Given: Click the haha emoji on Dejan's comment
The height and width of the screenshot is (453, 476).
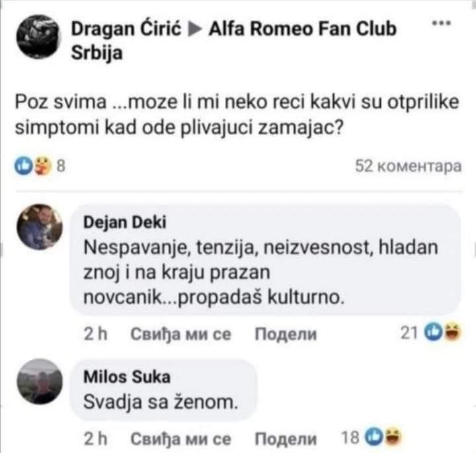Looking at the screenshot, I should (x=453, y=331).
